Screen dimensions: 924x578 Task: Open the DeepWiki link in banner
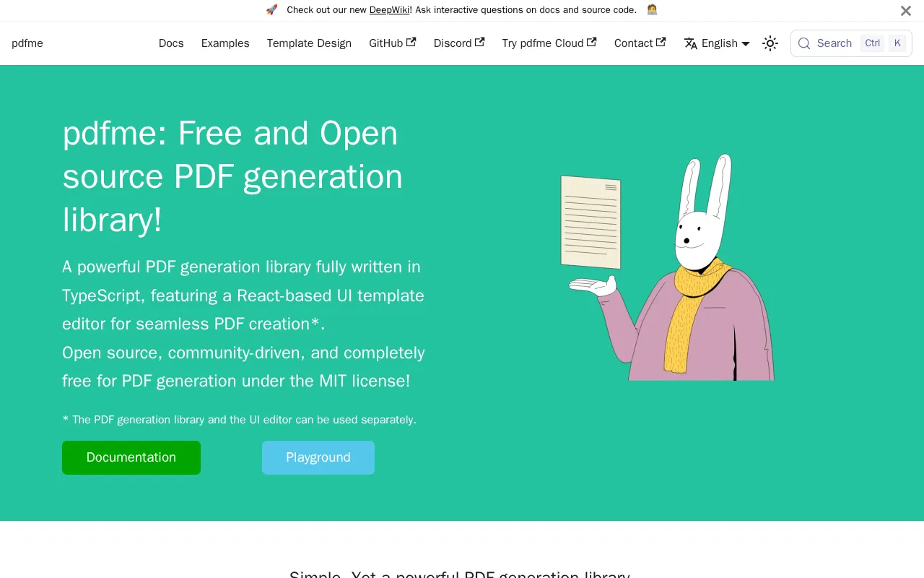click(389, 10)
